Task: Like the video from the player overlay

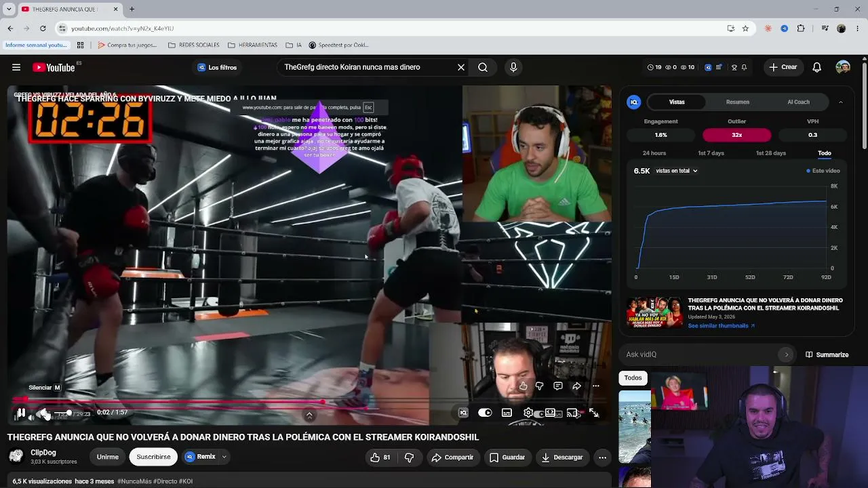Action: 524,386
